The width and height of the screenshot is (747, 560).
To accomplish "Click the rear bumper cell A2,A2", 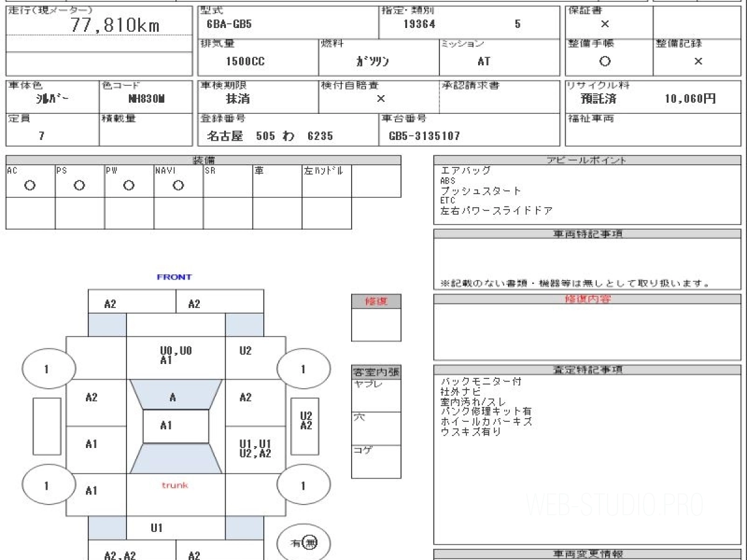I will coord(132,551).
